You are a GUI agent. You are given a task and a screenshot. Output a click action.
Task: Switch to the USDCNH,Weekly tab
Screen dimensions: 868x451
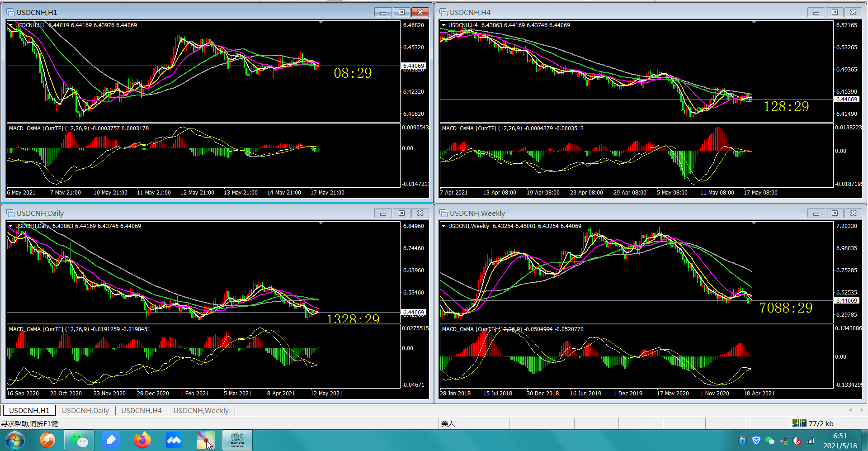201,410
